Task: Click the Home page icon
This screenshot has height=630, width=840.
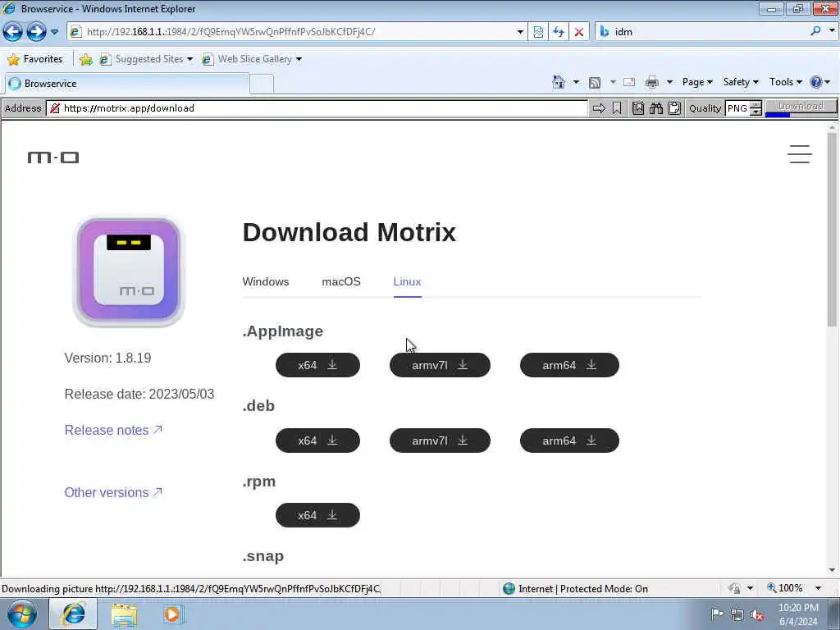Action: pyautogui.click(x=558, y=82)
